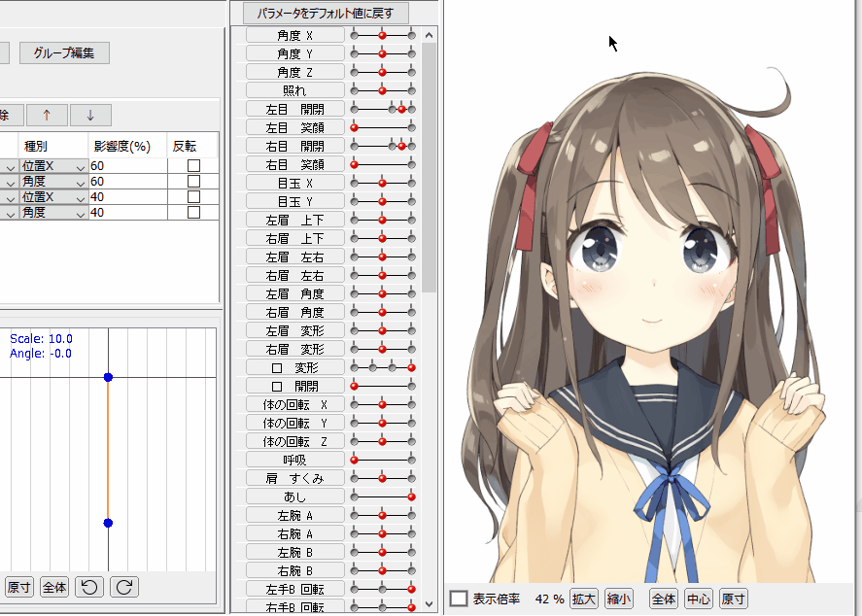Screen dimensions: 862x616
Task: Toggle the 反転 checkbox in the first 位置X row
Action: pos(193,165)
